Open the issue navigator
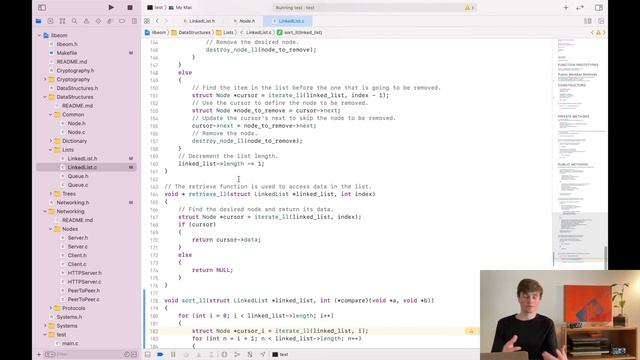Screen dimensions: 640x360 pos(86,21)
